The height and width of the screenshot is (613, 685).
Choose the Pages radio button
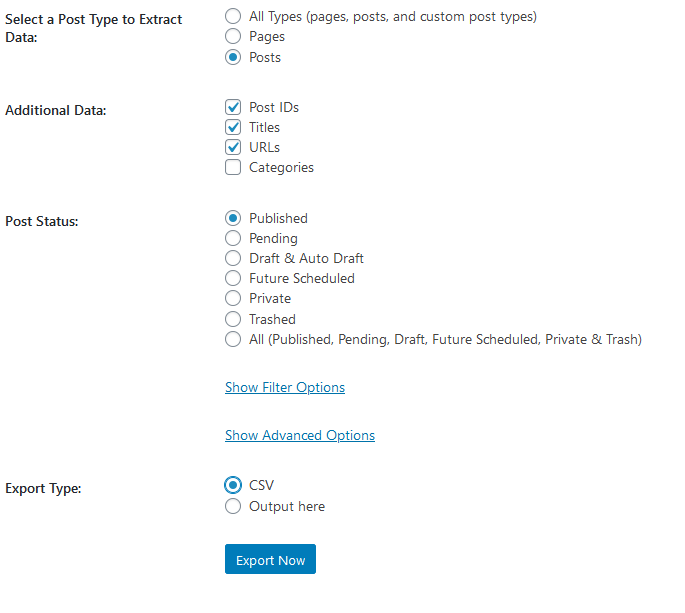(233, 36)
